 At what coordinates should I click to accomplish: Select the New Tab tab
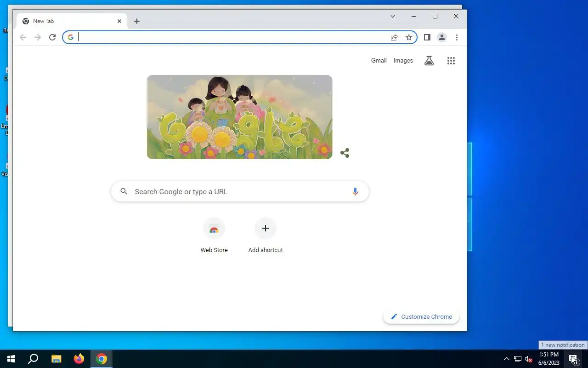pyautogui.click(x=72, y=21)
